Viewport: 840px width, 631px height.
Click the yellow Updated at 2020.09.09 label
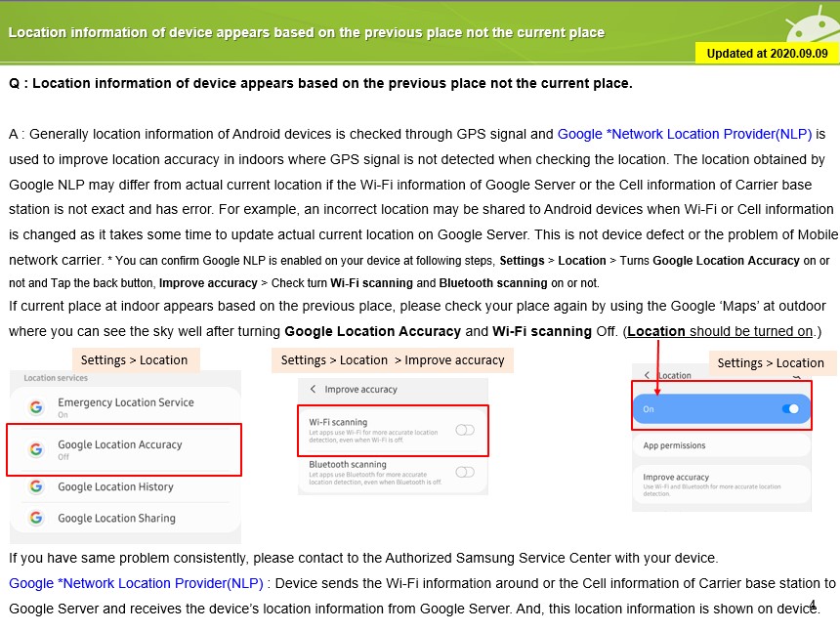pyautogui.click(x=766, y=54)
